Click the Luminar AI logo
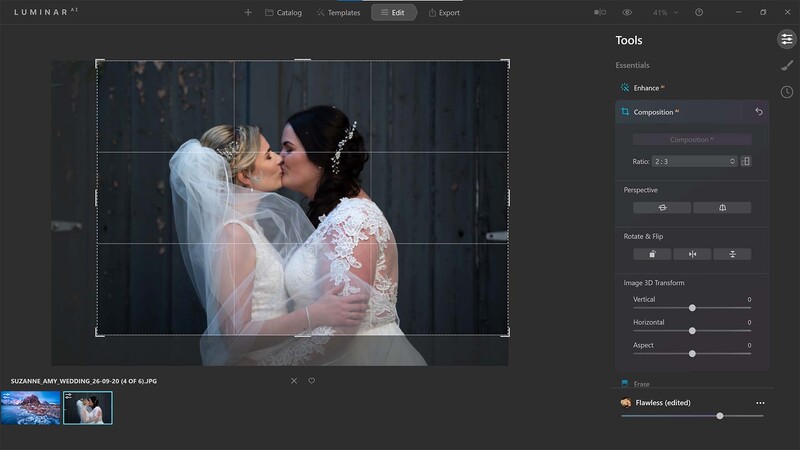This screenshot has width=800, height=450. coord(46,12)
